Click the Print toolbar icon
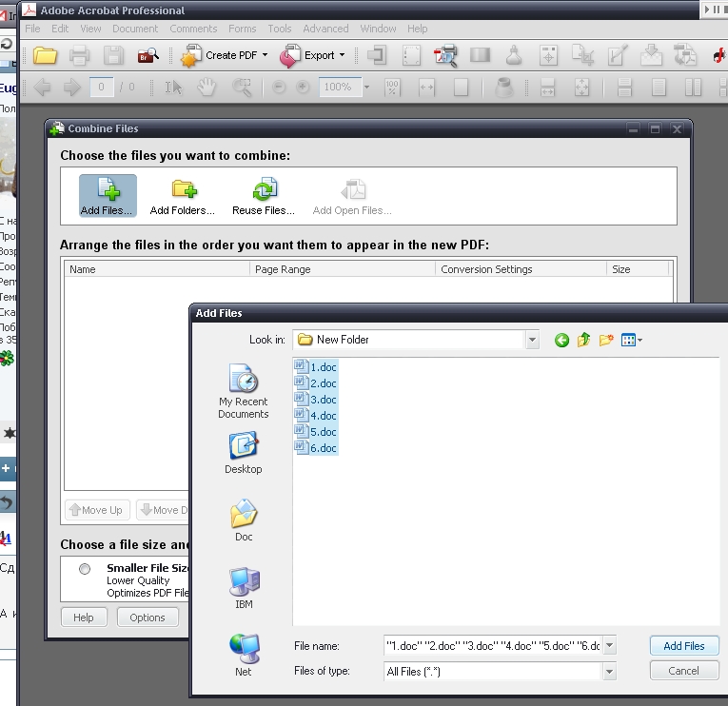 79,56
